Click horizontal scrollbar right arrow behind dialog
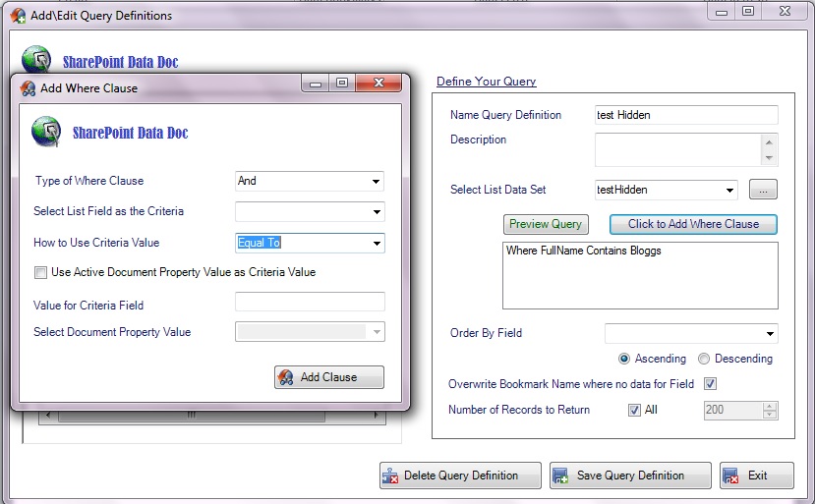This screenshot has height=504, width=815. (x=377, y=415)
